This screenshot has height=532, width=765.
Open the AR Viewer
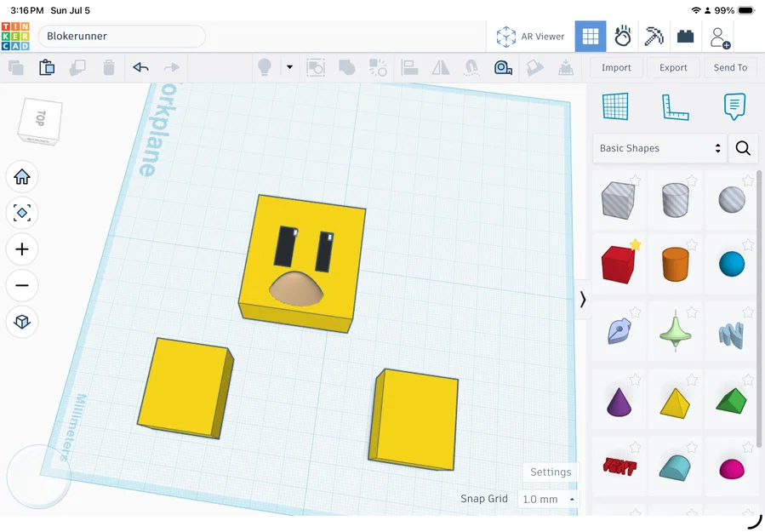[x=530, y=37]
